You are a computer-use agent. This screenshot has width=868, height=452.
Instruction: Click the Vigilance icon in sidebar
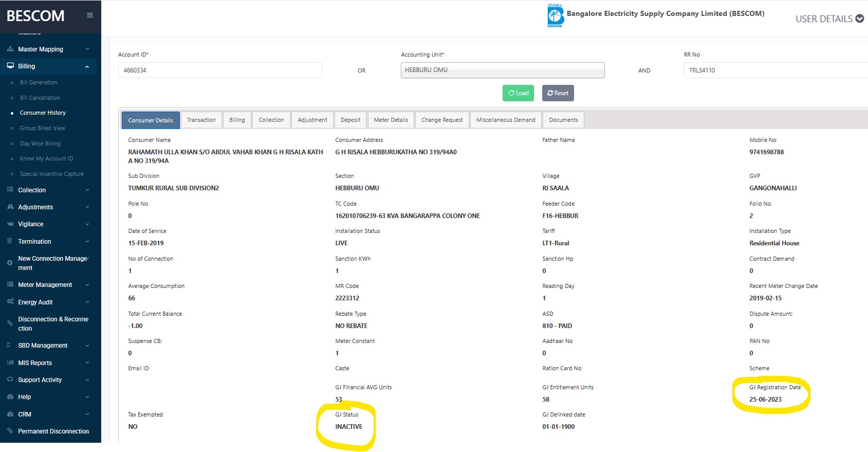pyautogui.click(x=10, y=224)
